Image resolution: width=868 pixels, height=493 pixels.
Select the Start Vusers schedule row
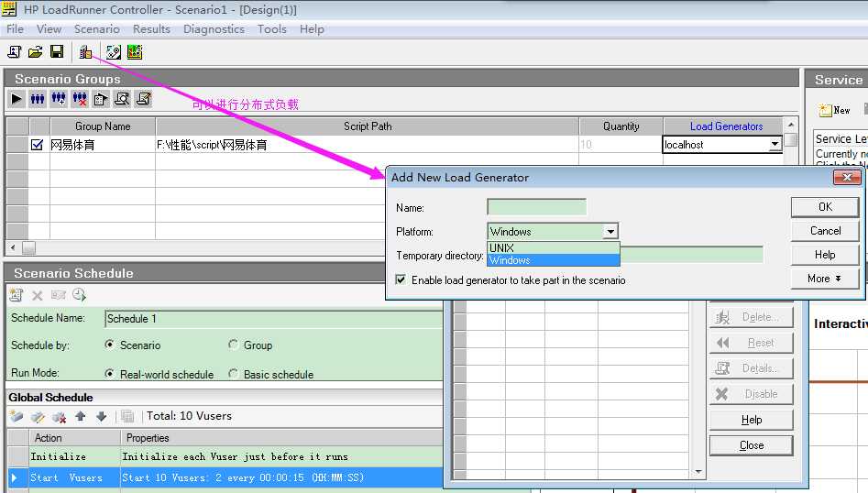[225, 477]
